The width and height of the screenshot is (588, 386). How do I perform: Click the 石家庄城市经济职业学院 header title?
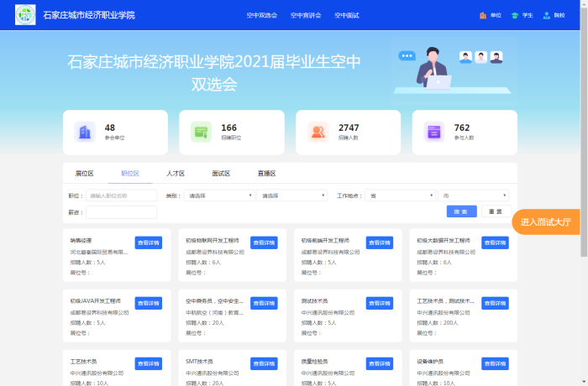tap(89, 15)
